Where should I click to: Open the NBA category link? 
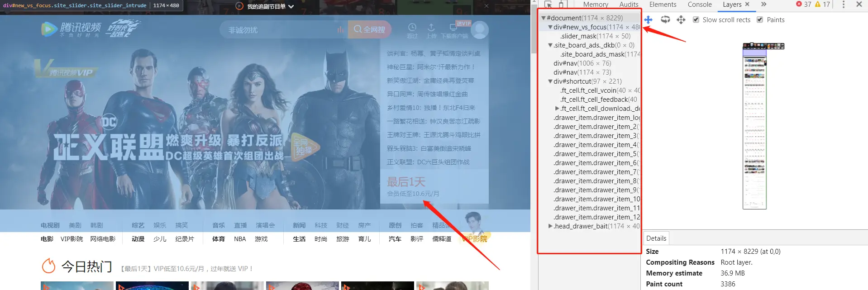pyautogui.click(x=240, y=239)
